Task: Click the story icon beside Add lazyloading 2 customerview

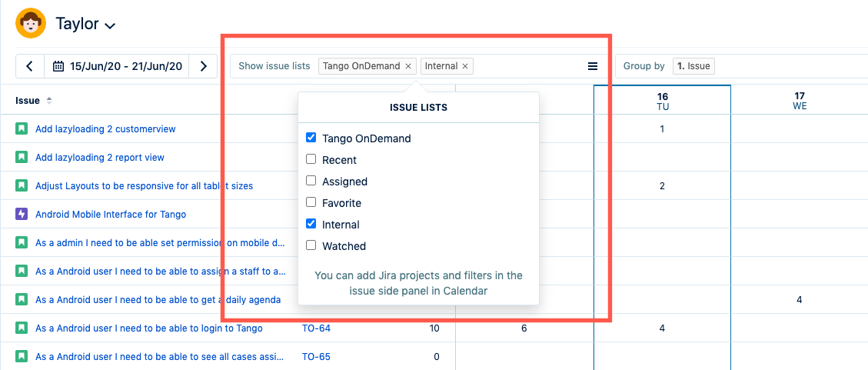Action: (22, 129)
